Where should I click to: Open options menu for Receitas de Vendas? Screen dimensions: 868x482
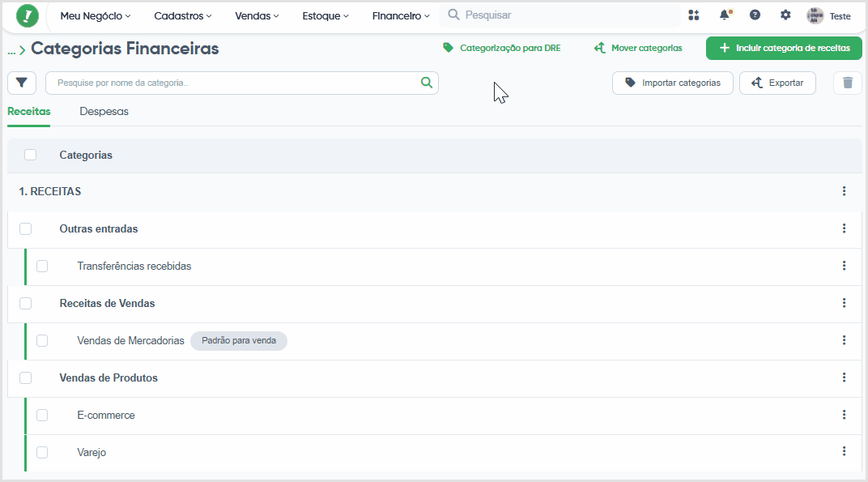tap(844, 302)
